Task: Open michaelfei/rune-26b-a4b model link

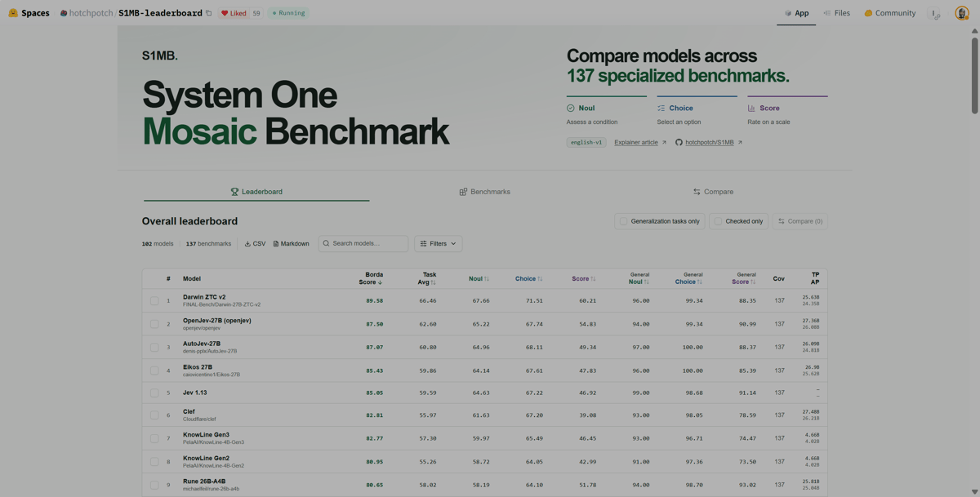Action: tap(211, 489)
